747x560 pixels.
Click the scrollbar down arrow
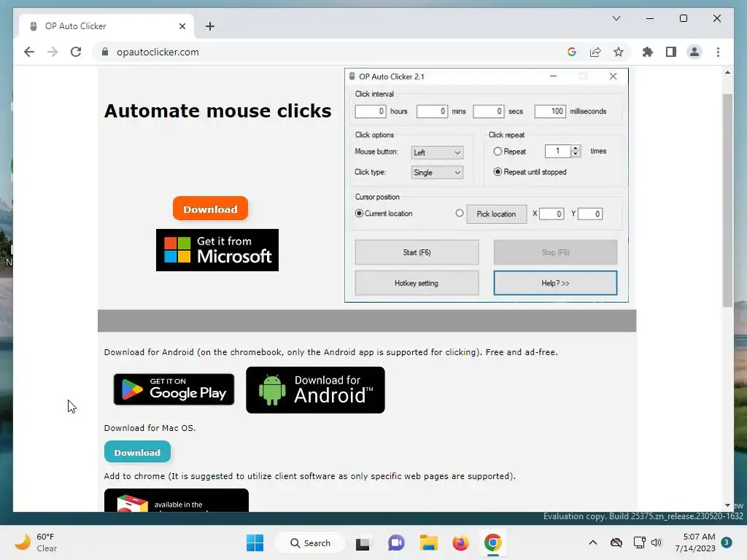727,505
